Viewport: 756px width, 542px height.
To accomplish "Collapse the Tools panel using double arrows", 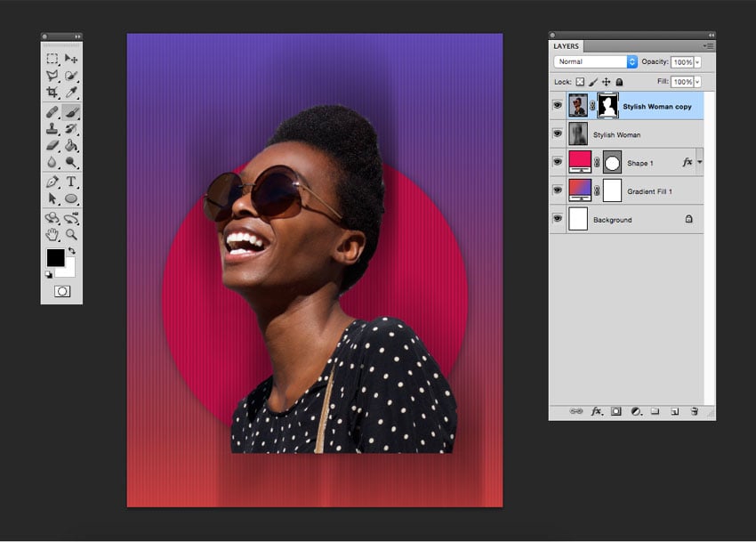I will tap(77, 36).
